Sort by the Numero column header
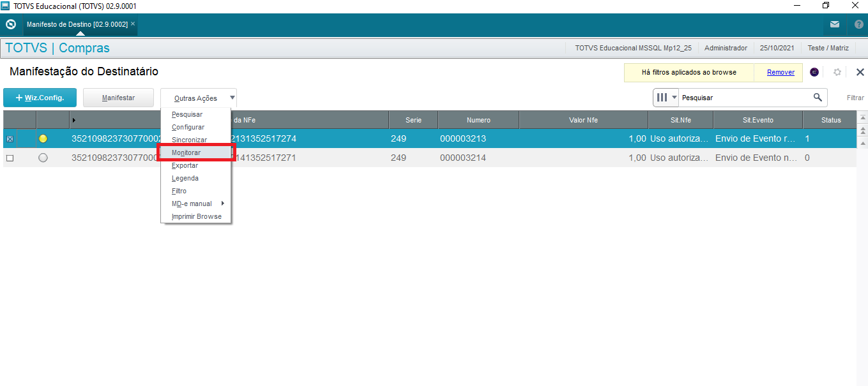This screenshot has width=868, height=386. point(478,120)
